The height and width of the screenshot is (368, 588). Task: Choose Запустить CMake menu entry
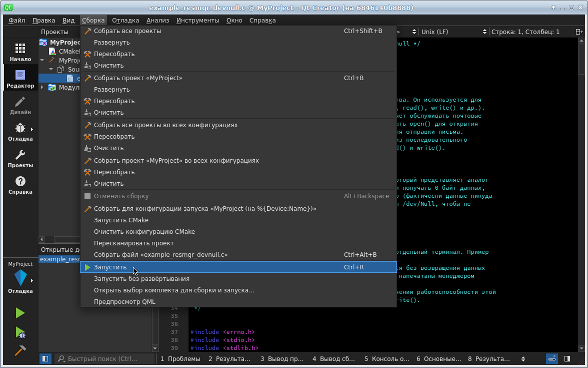121,220
